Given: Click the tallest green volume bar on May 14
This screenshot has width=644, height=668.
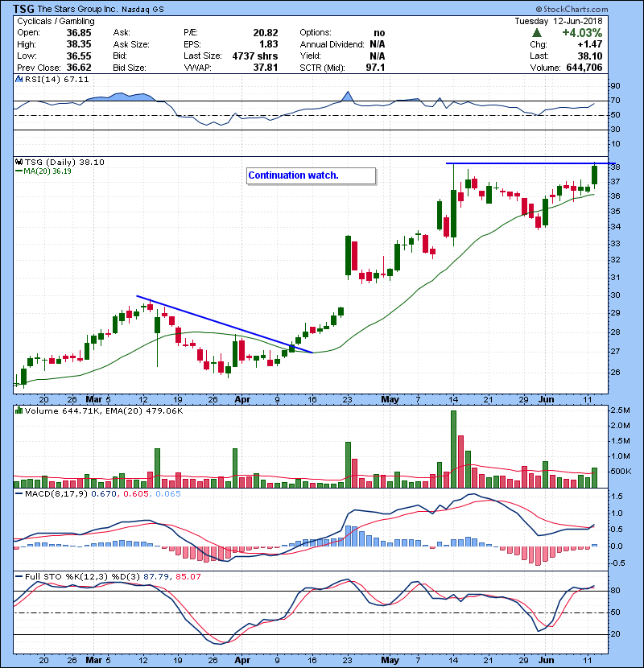Looking at the screenshot, I should 453,449.
